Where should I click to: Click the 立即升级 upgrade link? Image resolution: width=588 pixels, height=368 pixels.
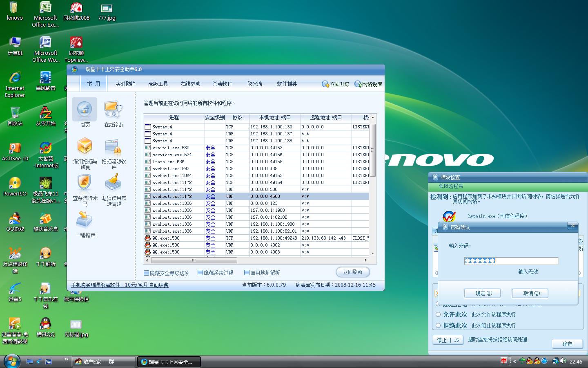click(339, 84)
